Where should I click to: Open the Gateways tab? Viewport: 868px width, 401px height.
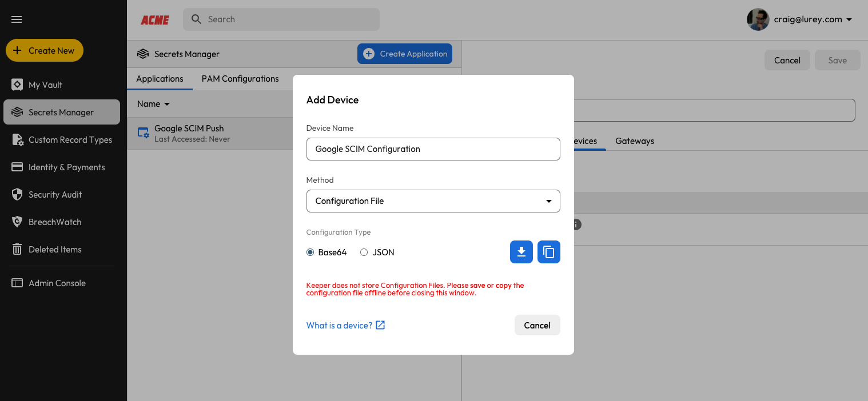[634, 141]
